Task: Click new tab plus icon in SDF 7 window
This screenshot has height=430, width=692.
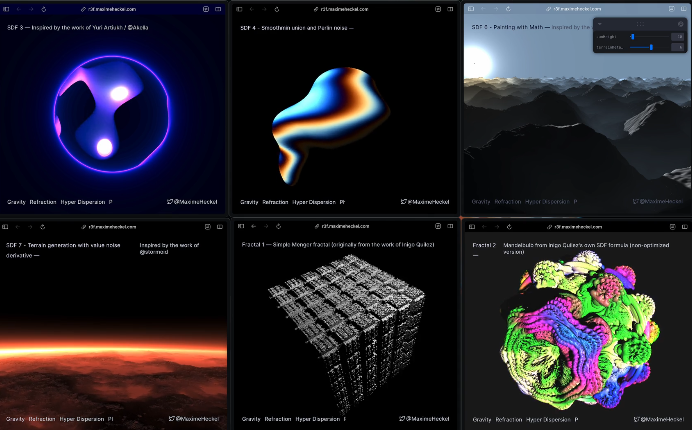Action: tap(205, 228)
